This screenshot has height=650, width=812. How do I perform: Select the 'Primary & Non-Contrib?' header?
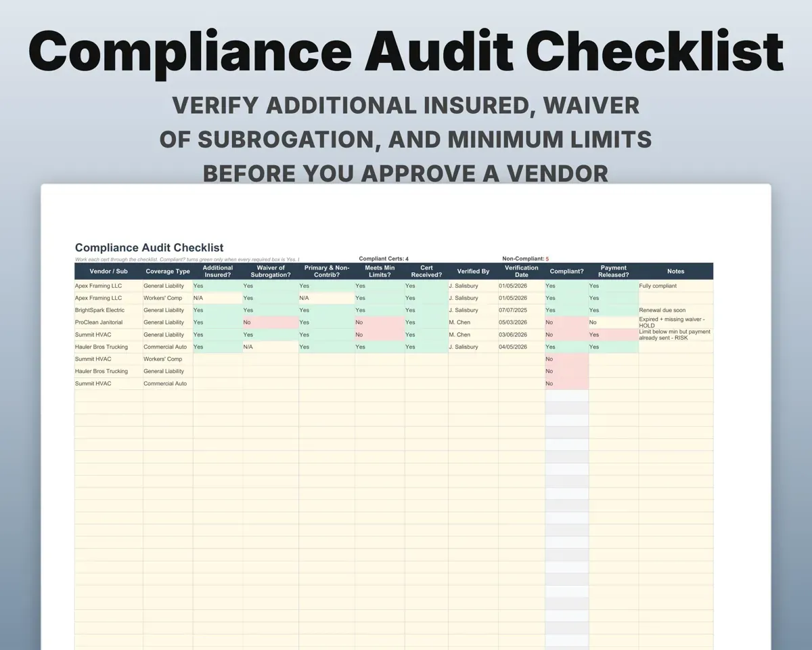pyautogui.click(x=327, y=272)
